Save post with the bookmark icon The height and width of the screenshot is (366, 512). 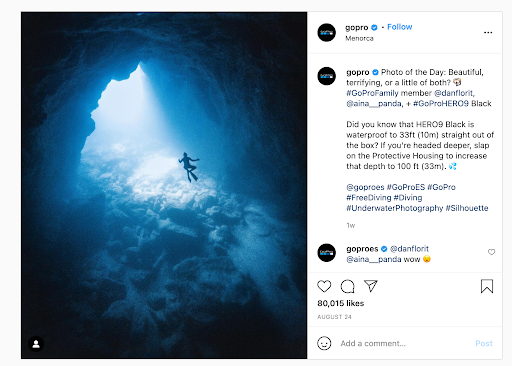click(x=487, y=286)
